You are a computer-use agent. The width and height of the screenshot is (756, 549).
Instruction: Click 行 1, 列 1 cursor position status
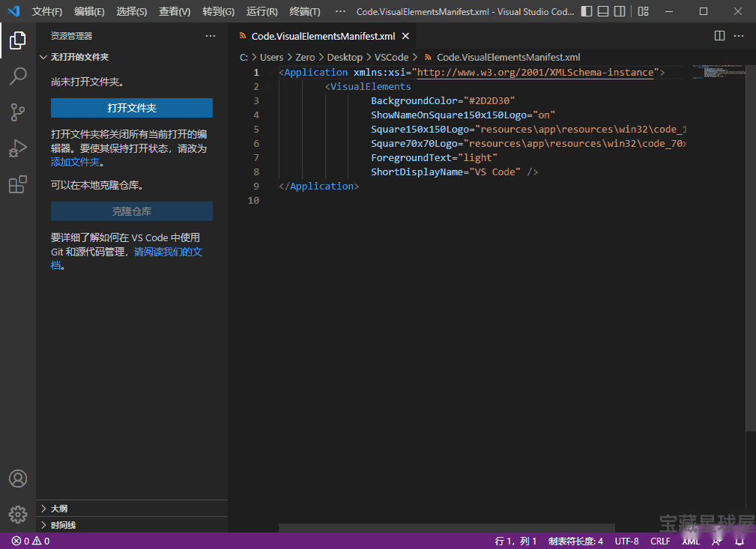click(x=515, y=542)
